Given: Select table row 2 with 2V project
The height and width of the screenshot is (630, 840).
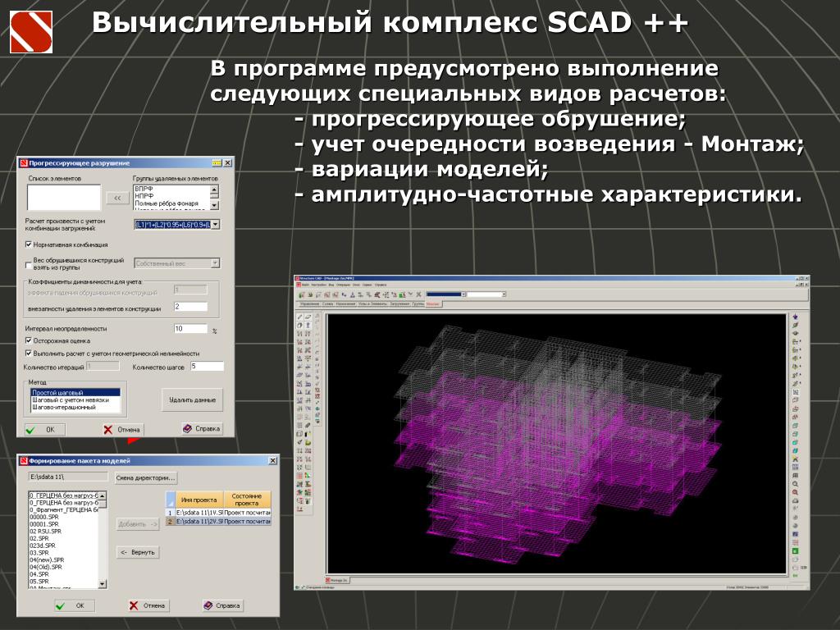Looking at the screenshot, I should click(218, 521).
